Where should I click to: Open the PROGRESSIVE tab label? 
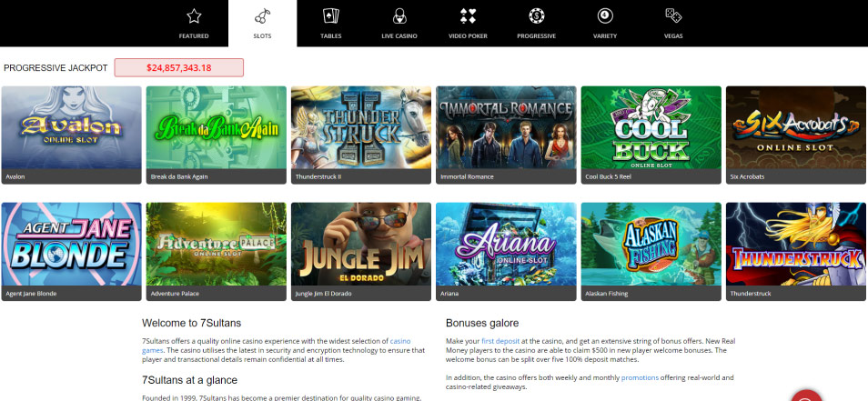536,36
